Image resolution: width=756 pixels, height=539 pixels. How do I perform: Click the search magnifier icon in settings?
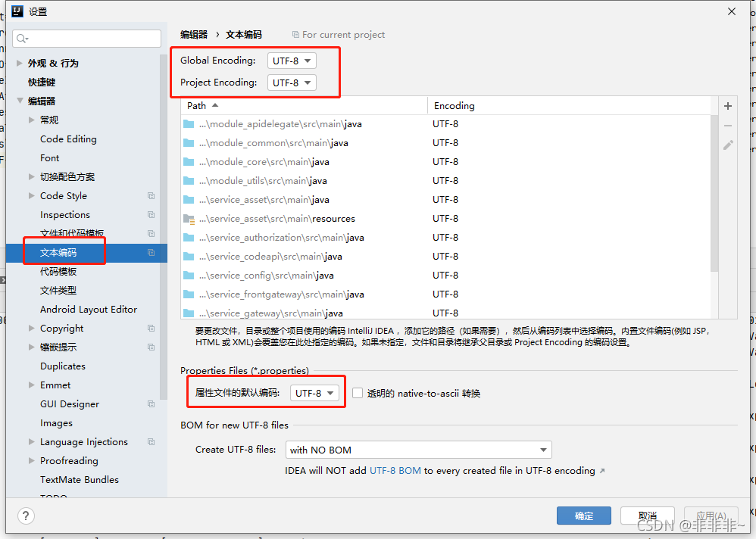[x=22, y=39]
